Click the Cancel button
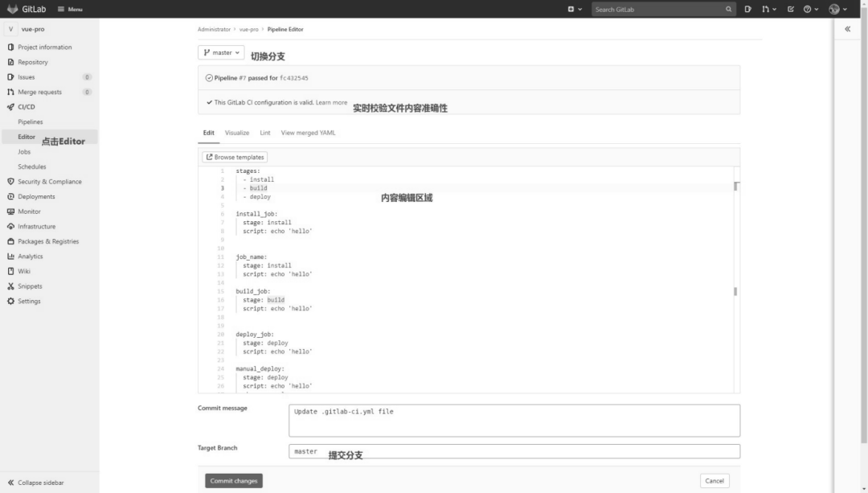 click(x=714, y=481)
